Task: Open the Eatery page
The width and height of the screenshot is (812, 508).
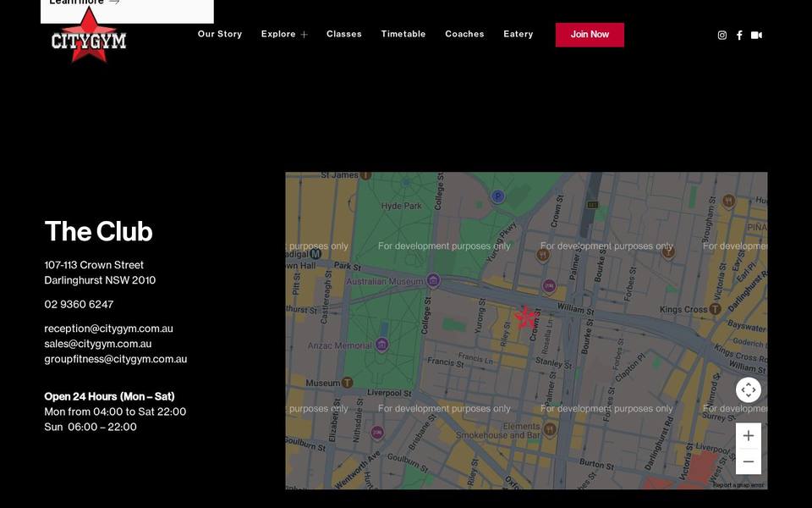Action: pyautogui.click(x=518, y=34)
